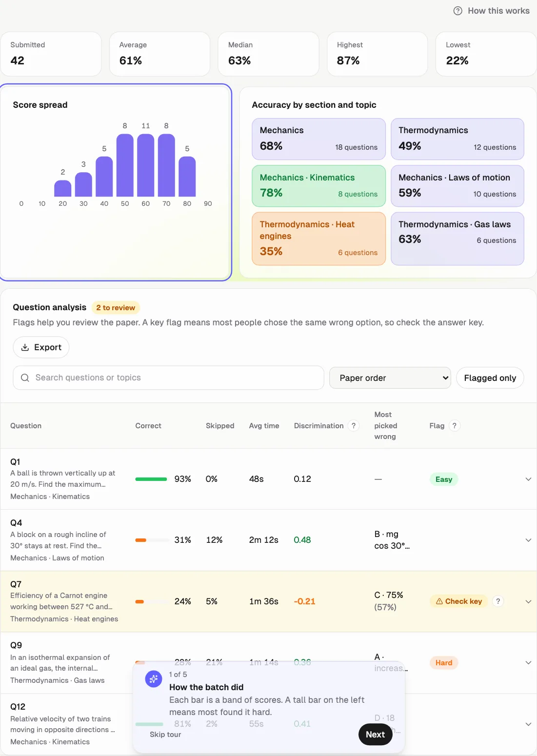Click the download icon in Export button
The height and width of the screenshot is (756, 537).
(25, 347)
